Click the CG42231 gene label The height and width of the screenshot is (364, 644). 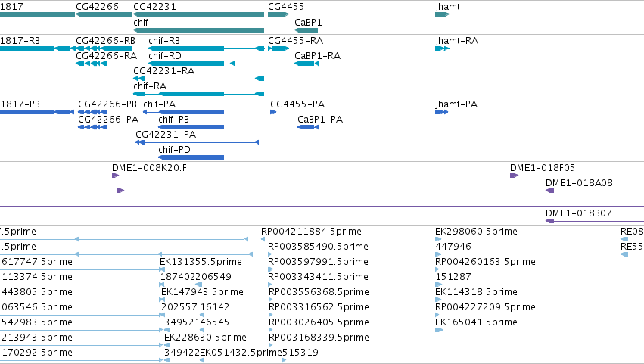(x=154, y=7)
